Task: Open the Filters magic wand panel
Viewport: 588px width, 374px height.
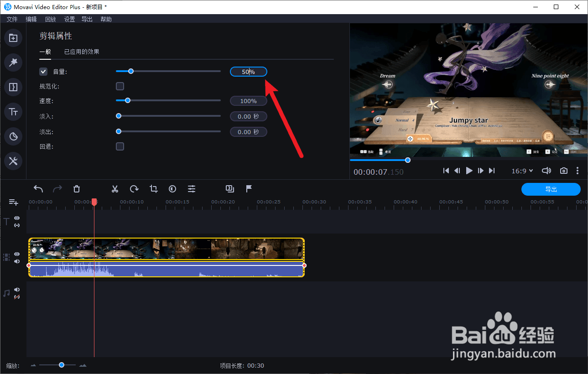Action: pyautogui.click(x=13, y=62)
